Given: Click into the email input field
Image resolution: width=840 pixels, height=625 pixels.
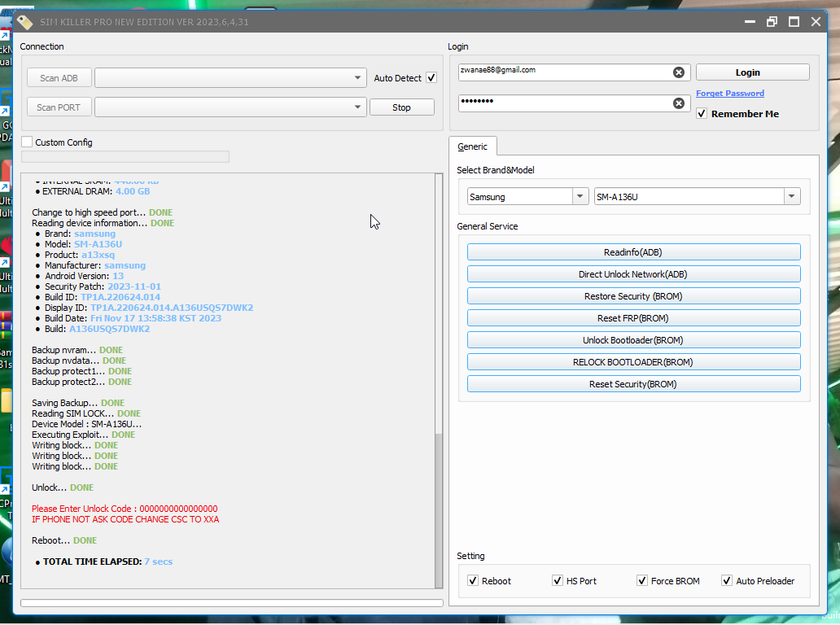Looking at the screenshot, I should [x=562, y=72].
